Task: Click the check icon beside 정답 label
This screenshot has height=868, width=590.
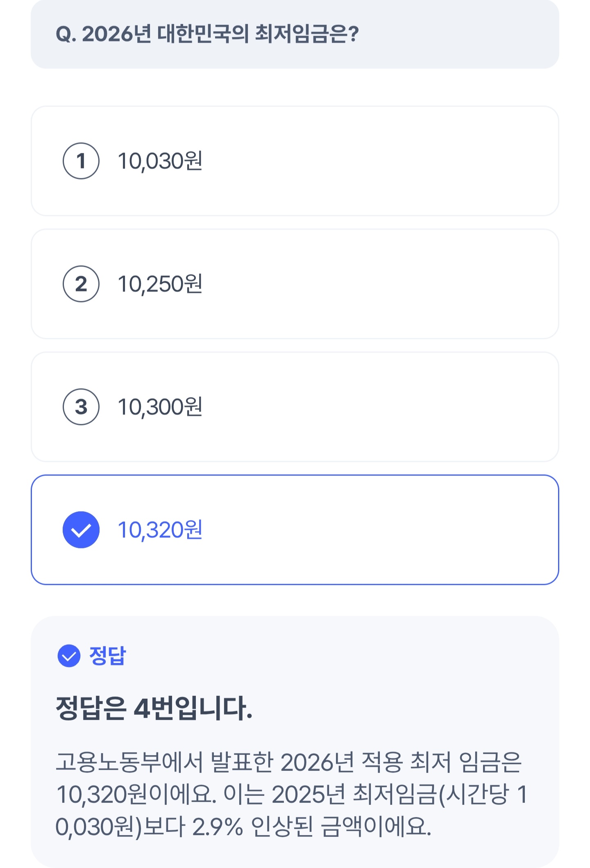Action: click(x=69, y=656)
